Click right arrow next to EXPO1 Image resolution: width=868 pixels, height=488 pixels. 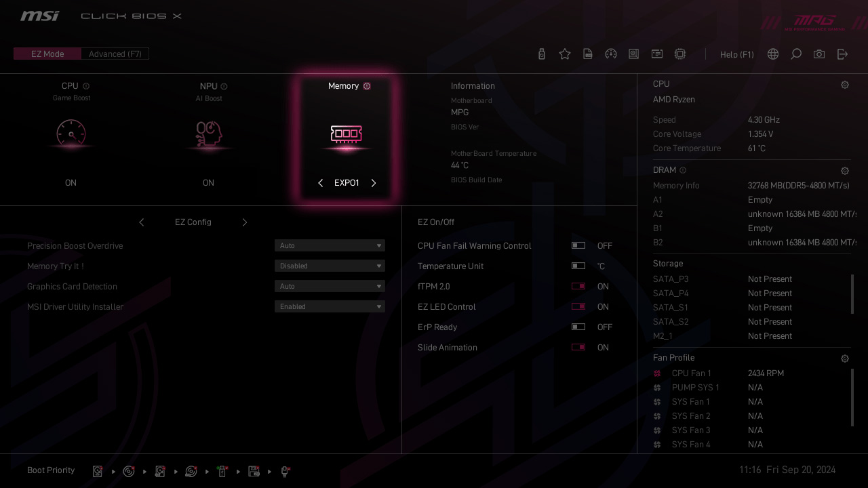tap(374, 183)
